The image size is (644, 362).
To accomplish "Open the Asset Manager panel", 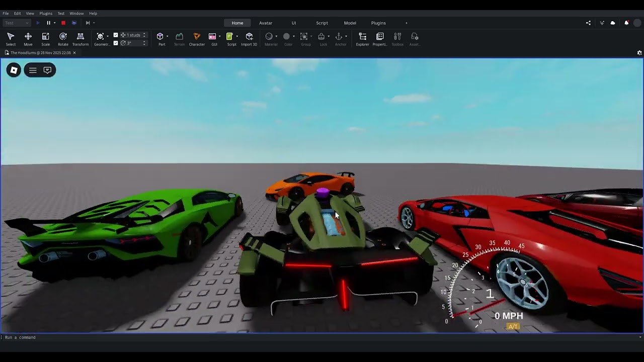I will [415, 39].
